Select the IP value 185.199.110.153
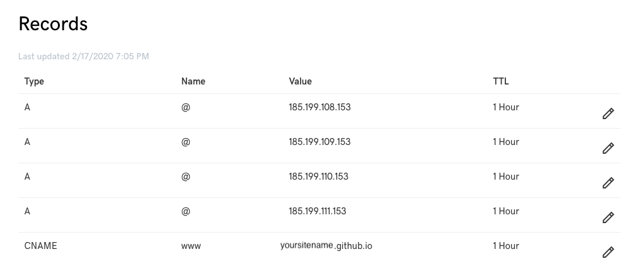 tap(318, 176)
